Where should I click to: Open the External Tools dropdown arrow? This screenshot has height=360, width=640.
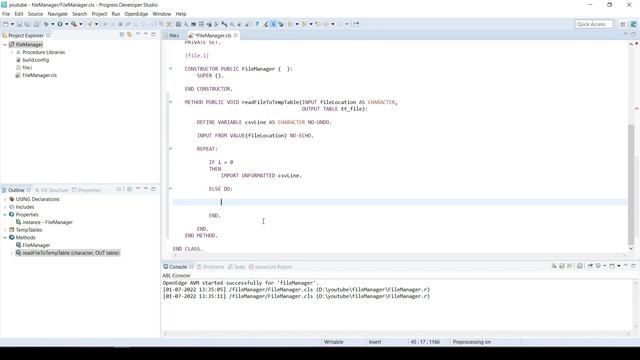tap(80, 24)
